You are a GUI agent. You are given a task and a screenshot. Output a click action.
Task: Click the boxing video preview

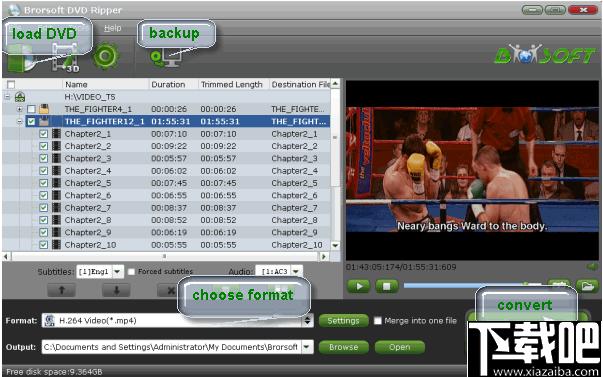click(x=472, y=170)
